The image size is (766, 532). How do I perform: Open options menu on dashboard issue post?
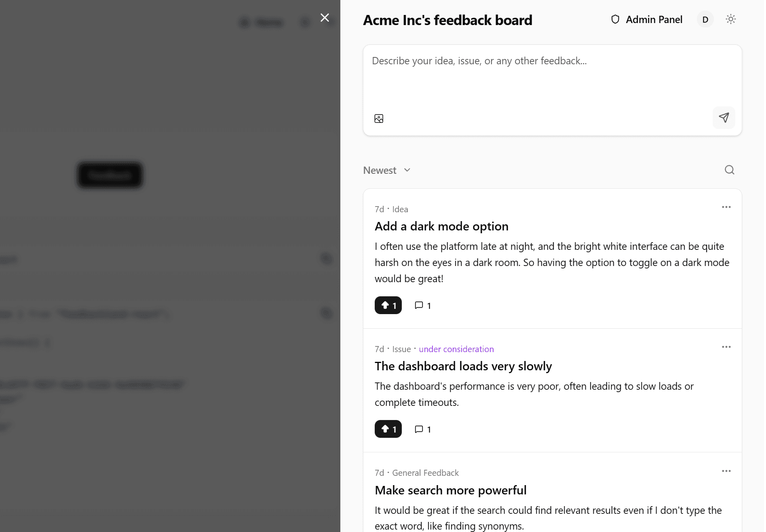(x=726, y=347)
